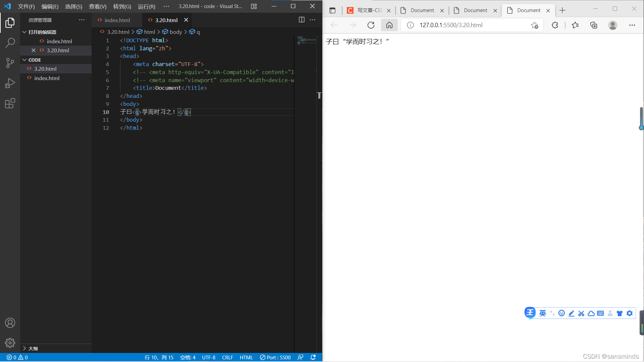Image resolution: width=644 pixels, height=362 pixels.
Task: Open Edge profile avatar
Action: tap(613, 25)
